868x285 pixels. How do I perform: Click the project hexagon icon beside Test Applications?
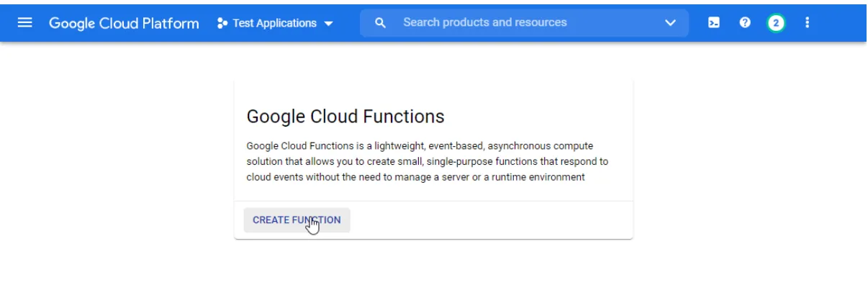tap(222, 23)
